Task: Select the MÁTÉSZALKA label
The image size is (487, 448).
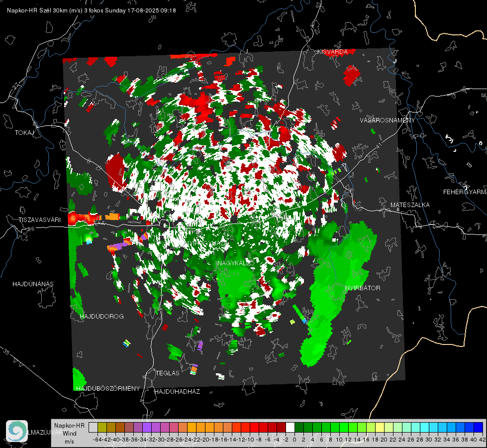Action: pos(410,205)
